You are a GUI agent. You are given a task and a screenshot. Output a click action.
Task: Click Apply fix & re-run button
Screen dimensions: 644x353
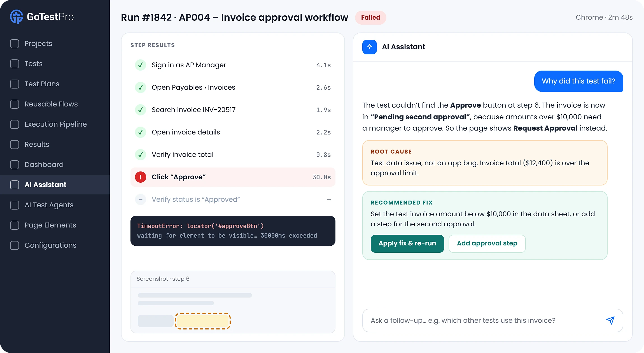pos(407,243)
